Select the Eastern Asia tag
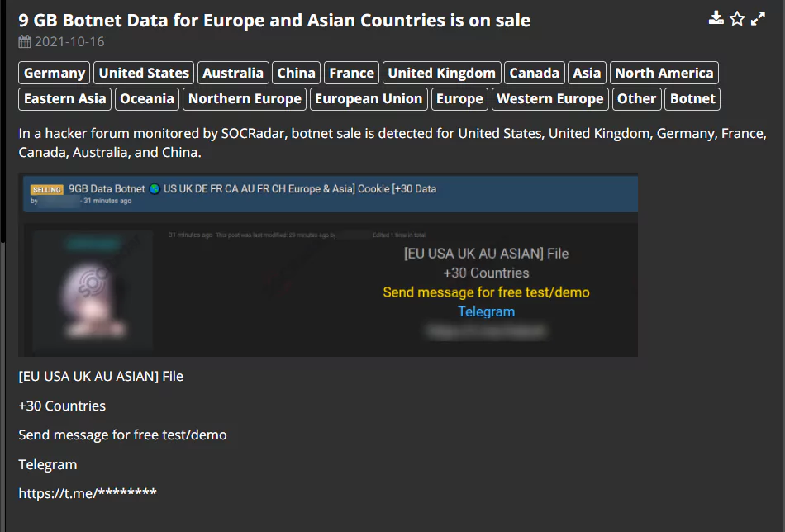This screenshot has width=785, height=532. pyautogui.click(x=64, y=99)
